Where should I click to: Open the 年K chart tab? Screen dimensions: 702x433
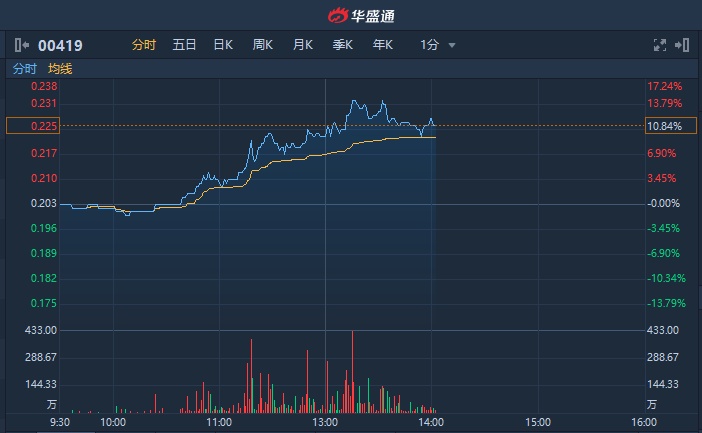click(x=383, y=45)
